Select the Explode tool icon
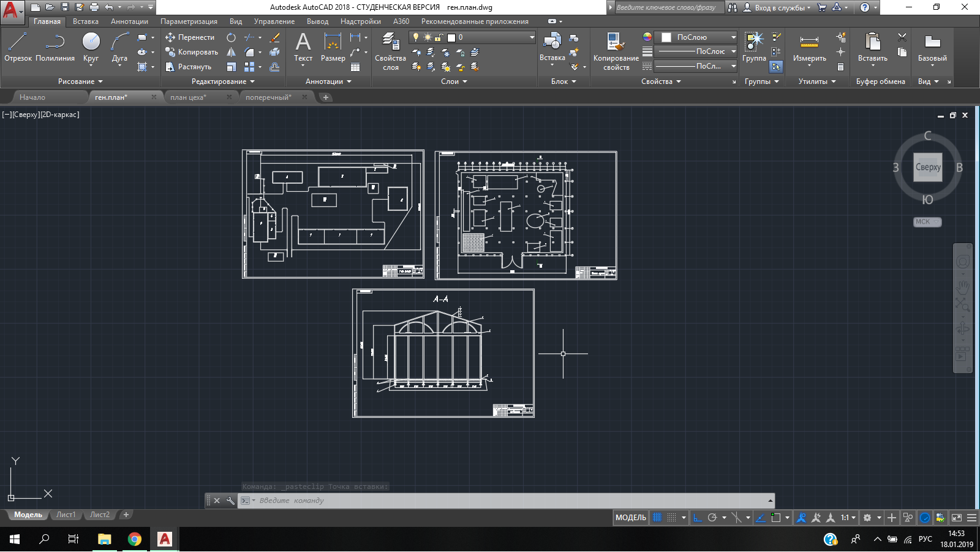 point(275,52)
